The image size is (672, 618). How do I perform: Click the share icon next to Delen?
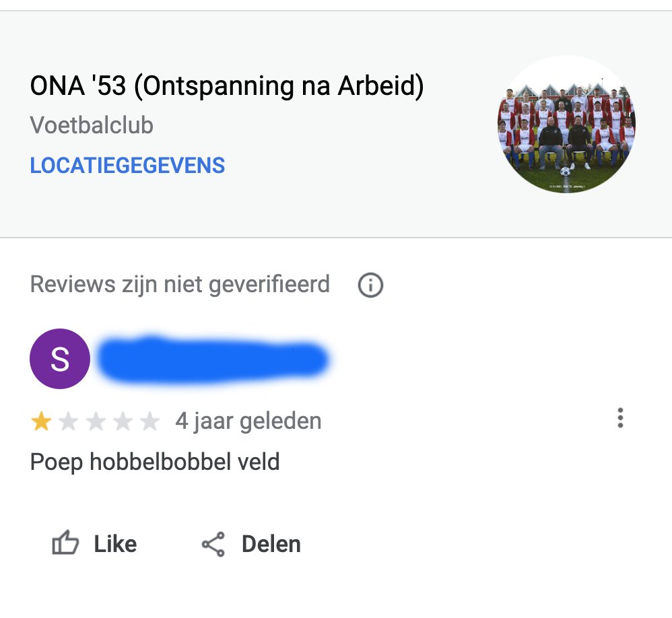pos(213,544)
